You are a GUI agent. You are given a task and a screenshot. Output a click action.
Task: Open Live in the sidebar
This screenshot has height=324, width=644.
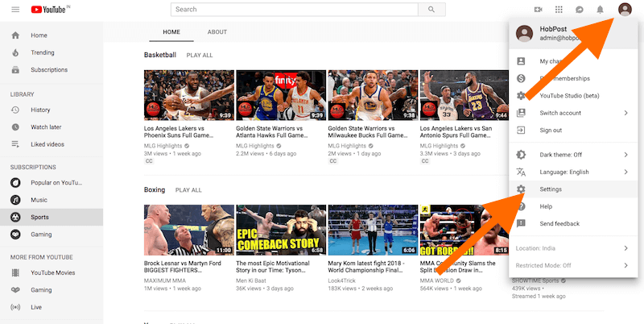pos(52,307)
